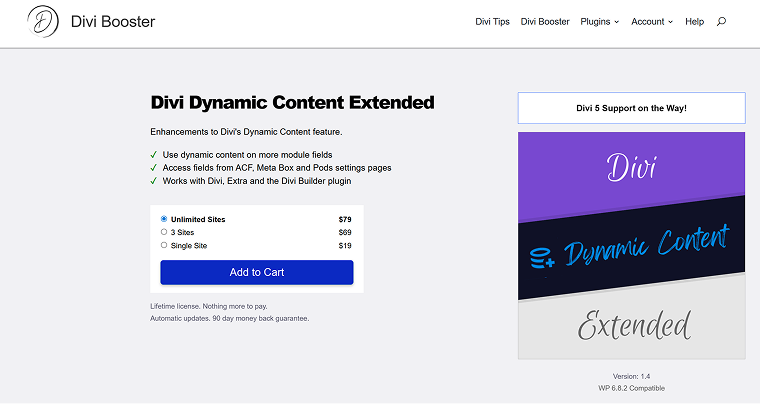Click 'WP 6.8.2 Compatible' text
760x404 pixels.
[632, 388]
